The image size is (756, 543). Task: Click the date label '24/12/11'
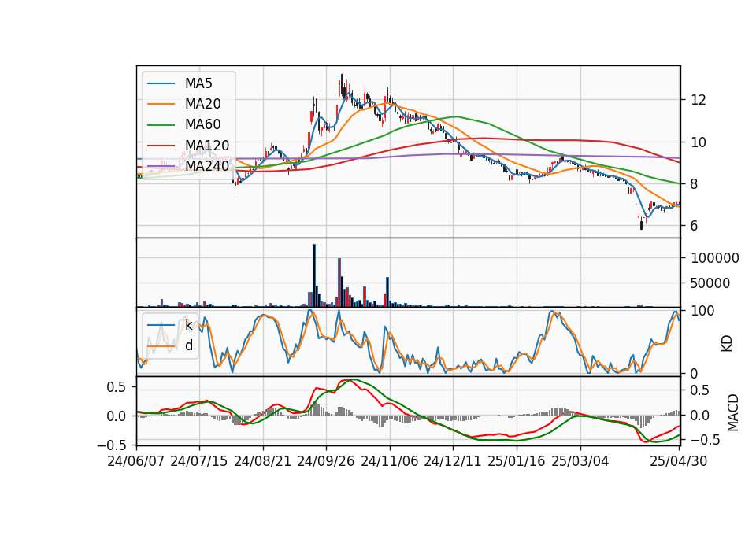453,462
